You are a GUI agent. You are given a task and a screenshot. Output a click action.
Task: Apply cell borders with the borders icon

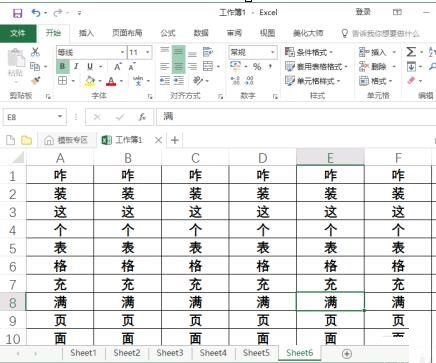click(62, 81)
